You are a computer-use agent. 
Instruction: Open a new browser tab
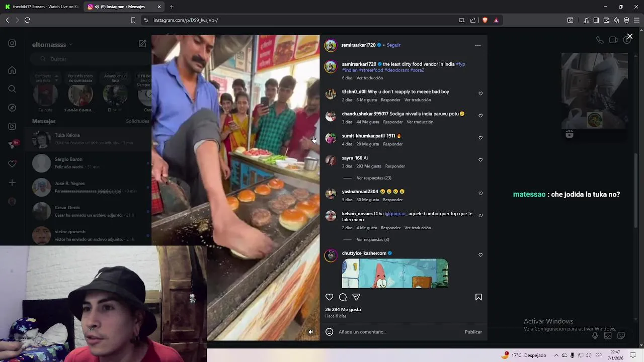(172, 7)
